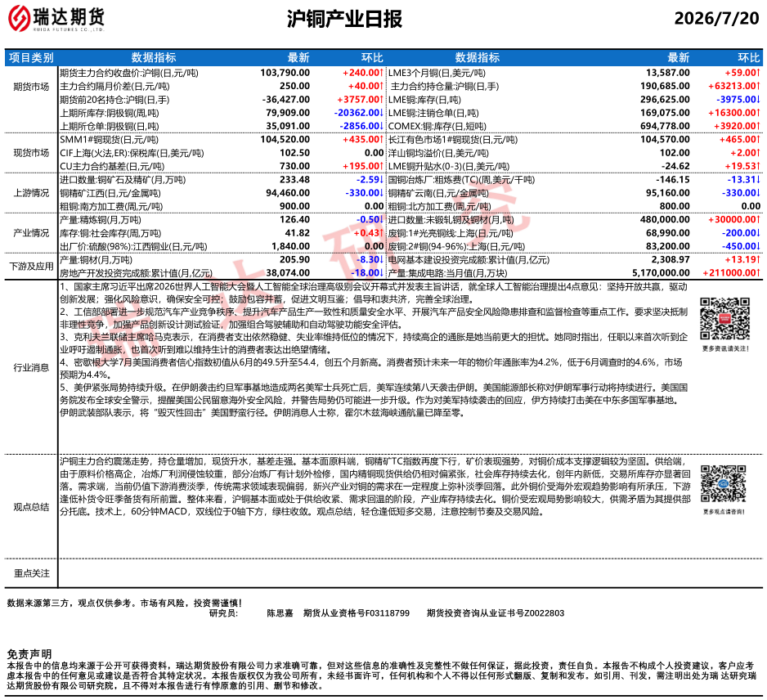The height and width of the screenshot is (700, 767).
Task: Click the 铜精矿江西 value 94,460.00
Action: point(288,193)
